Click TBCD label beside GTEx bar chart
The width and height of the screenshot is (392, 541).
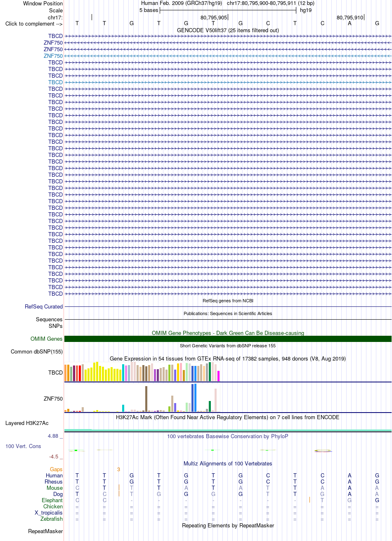(x=55, y=373)
